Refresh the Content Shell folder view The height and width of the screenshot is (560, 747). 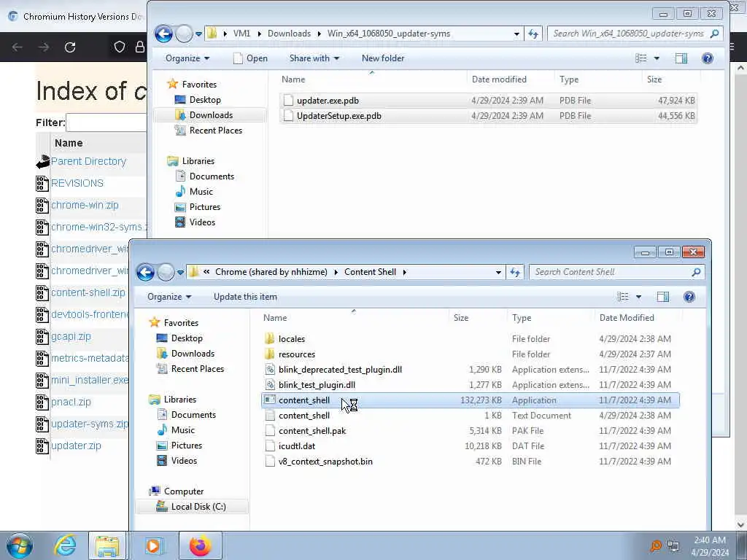[515, 272]
